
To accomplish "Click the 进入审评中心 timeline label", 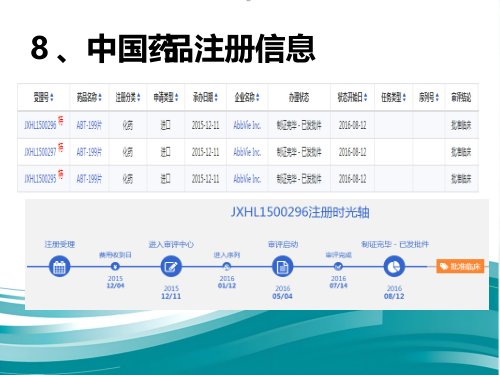I will coord(171,244).
